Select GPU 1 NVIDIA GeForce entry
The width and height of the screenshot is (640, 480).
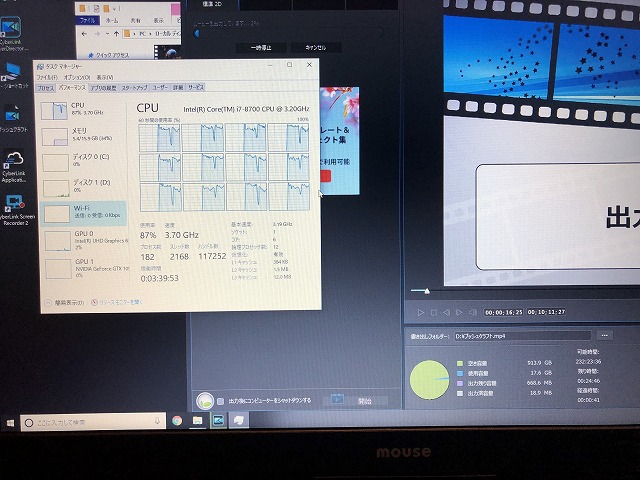[x=86, y=268]
